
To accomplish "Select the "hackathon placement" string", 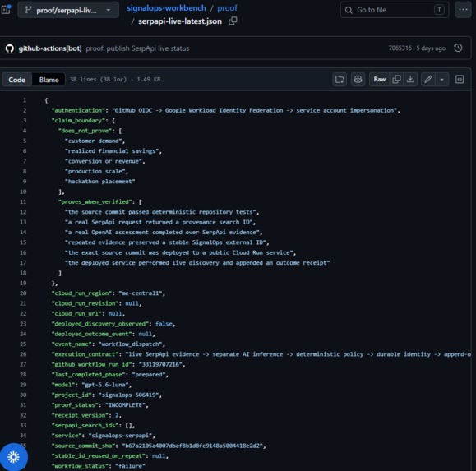I will [x=99, y=182].
